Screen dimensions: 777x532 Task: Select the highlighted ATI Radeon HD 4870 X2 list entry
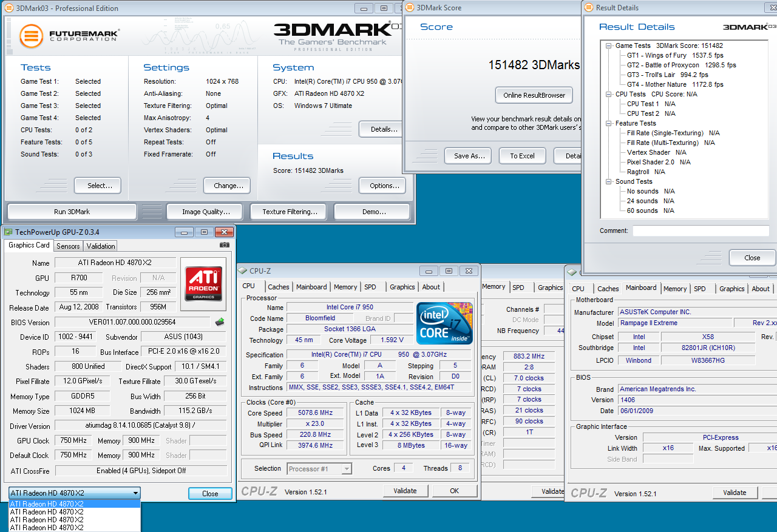pos(75,503)
